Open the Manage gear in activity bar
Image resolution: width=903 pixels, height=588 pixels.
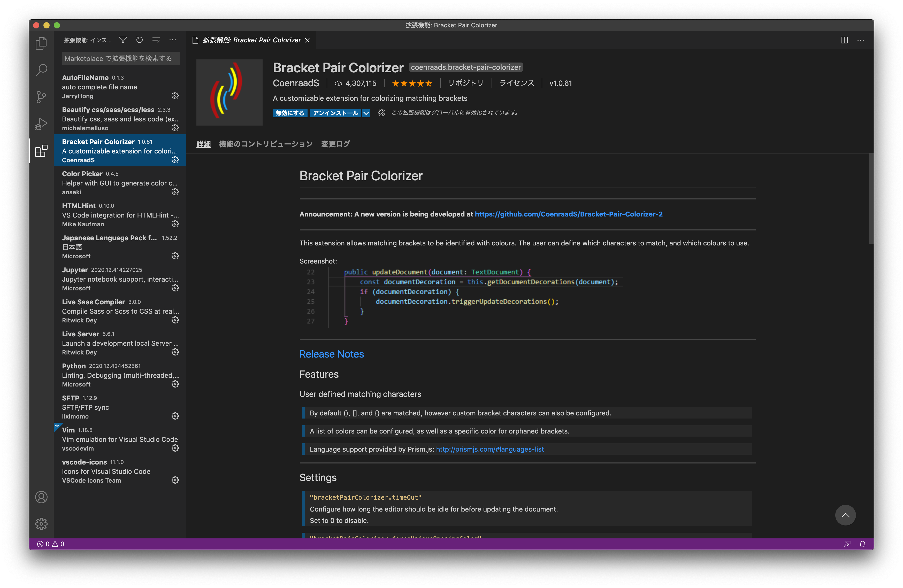coord(41,524)
